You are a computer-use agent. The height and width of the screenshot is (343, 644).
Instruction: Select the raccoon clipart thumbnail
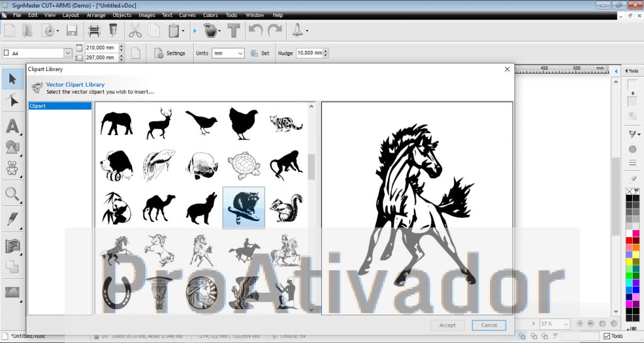pyautogui.click(x=243, y=207)
